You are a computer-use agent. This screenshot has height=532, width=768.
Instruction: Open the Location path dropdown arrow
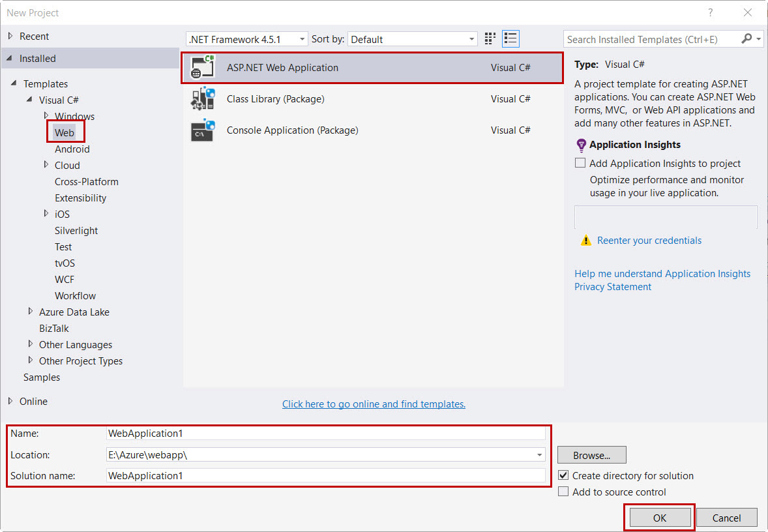[539, 454]
